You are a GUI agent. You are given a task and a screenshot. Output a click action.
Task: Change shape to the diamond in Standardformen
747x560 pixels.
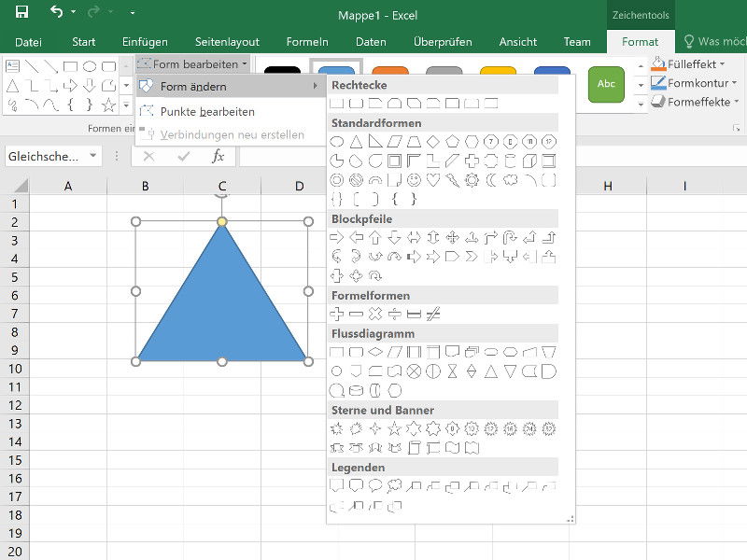pyautogui.click(x=433, y=142)
